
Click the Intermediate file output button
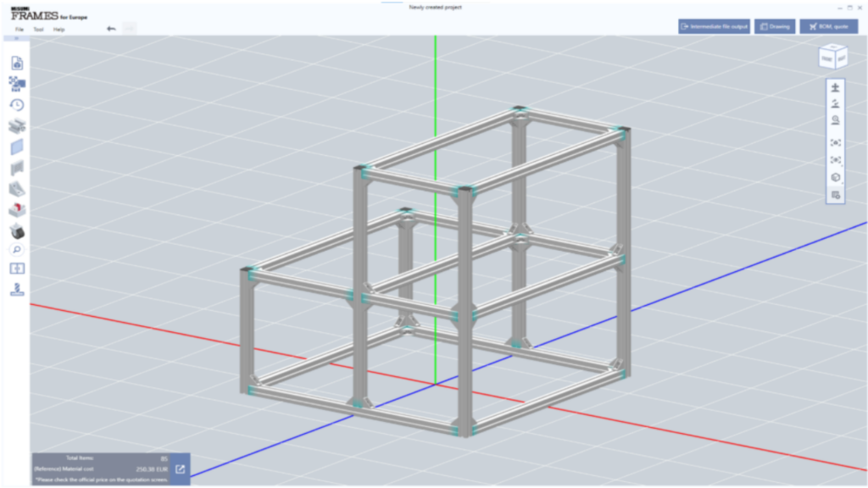(714, 26)
